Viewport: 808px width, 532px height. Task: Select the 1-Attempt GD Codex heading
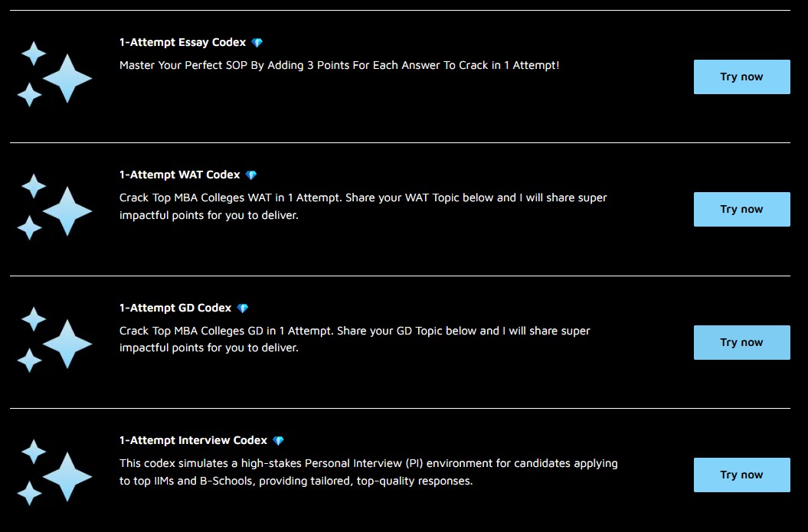tap(175, 308)
